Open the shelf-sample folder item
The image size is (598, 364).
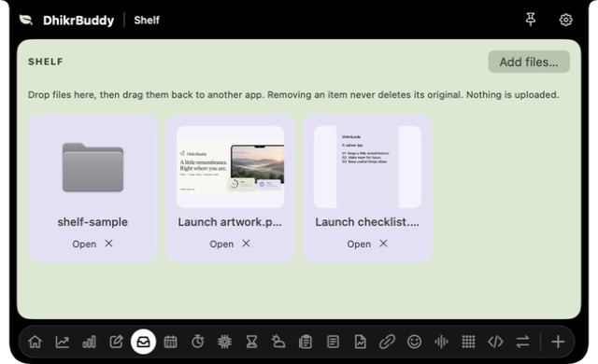click(84, 244)
